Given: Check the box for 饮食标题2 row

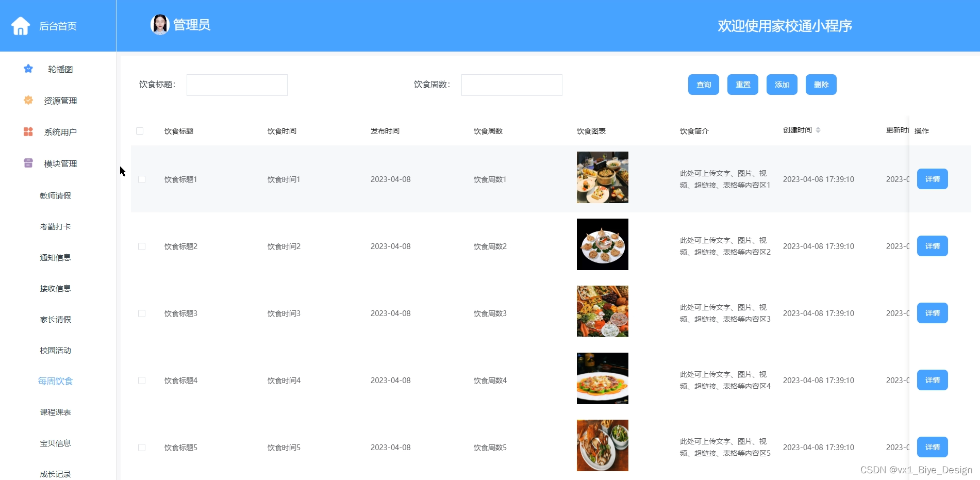Looking at the screenshot, I should tap(142, 246).
